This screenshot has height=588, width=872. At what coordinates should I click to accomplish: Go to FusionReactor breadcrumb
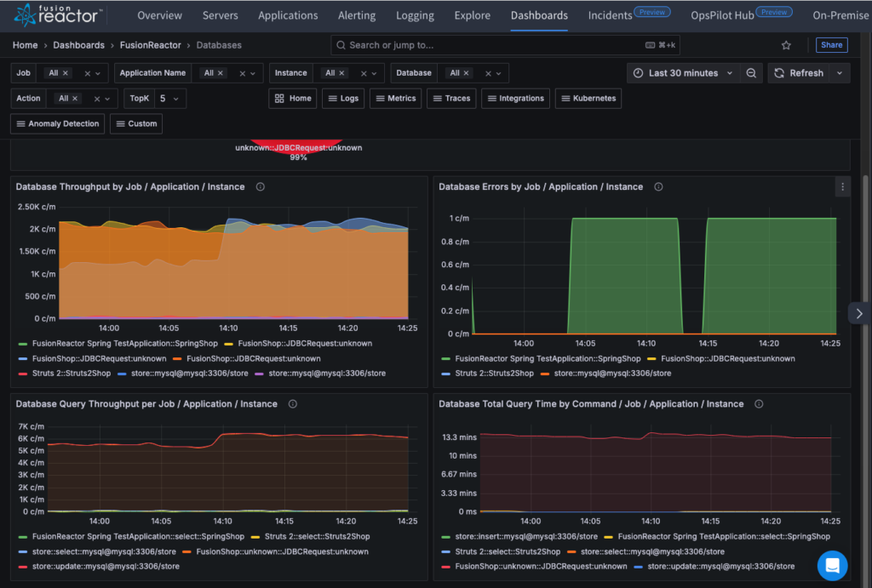150,45
